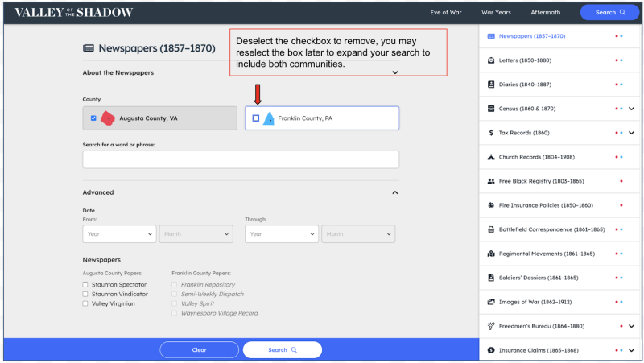Click the Regimental Movements icon
This screenshot has width=644, height=363.
coord(491,254)
